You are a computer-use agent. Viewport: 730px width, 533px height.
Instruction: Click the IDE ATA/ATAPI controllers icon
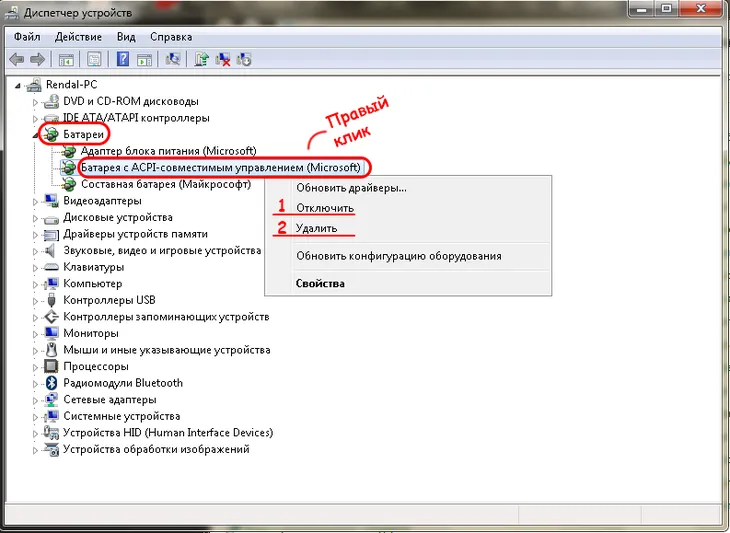[x=51, y=118]
